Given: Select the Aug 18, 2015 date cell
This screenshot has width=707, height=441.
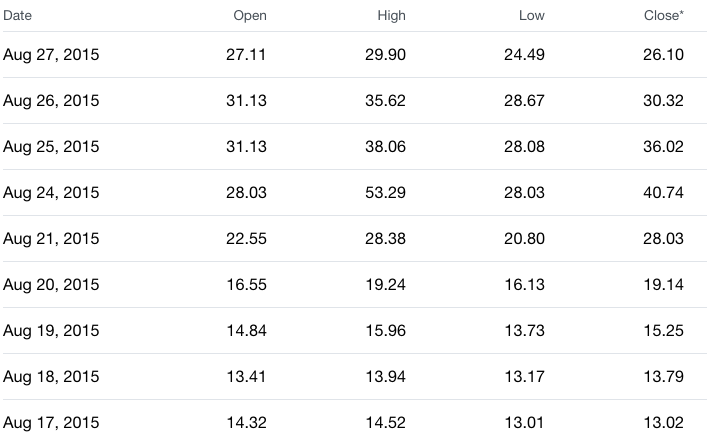Looking at the screenshot, I should pos(51,377).
